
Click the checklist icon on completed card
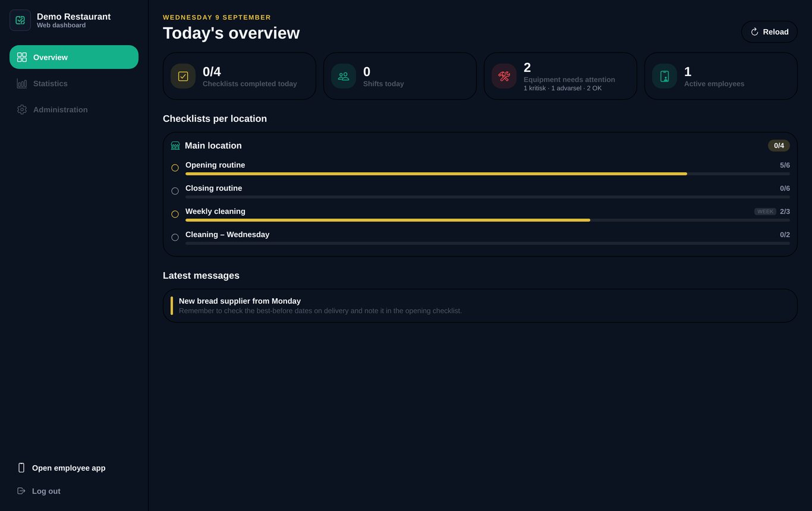click(183, 76)
